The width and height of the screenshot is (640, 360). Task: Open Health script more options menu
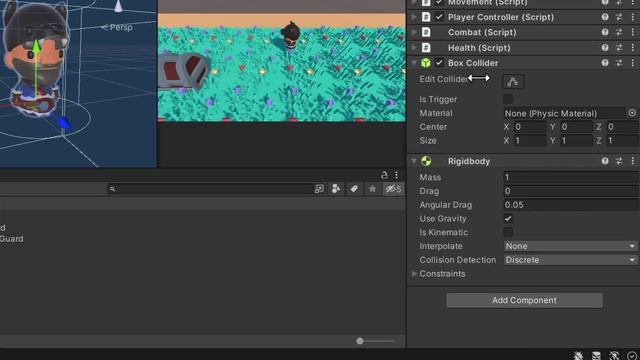pyautogui.click(x=633, y=48)
